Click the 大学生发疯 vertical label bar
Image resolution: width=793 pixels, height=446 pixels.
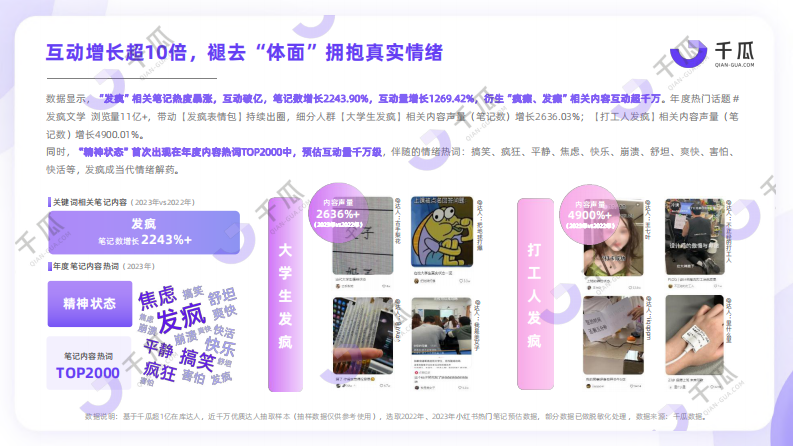coord(285,295)
